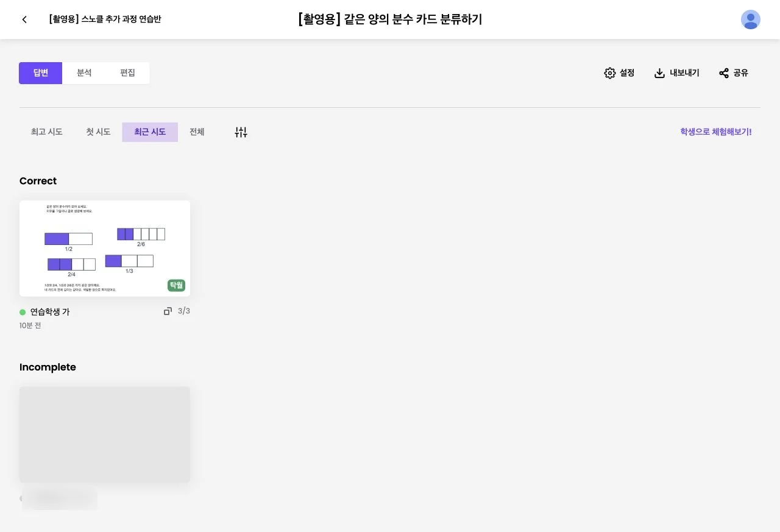Click the 내보내기 download icon

[x=659, y=73]
